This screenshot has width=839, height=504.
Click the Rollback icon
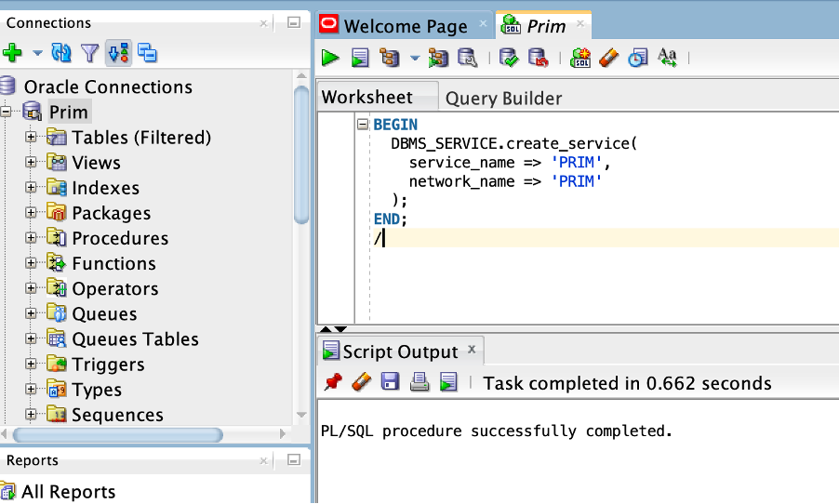538,58
